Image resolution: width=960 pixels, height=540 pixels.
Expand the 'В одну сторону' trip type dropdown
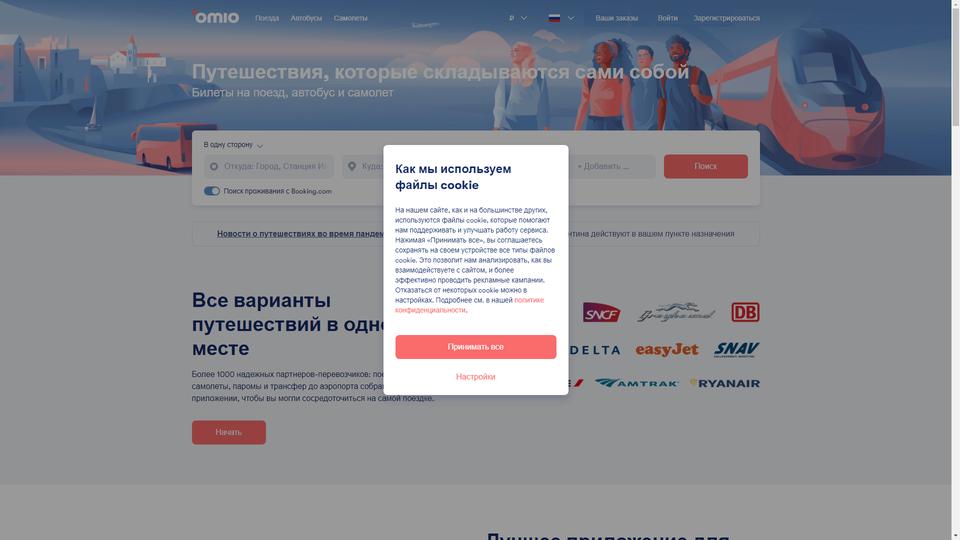pos(233,145)
